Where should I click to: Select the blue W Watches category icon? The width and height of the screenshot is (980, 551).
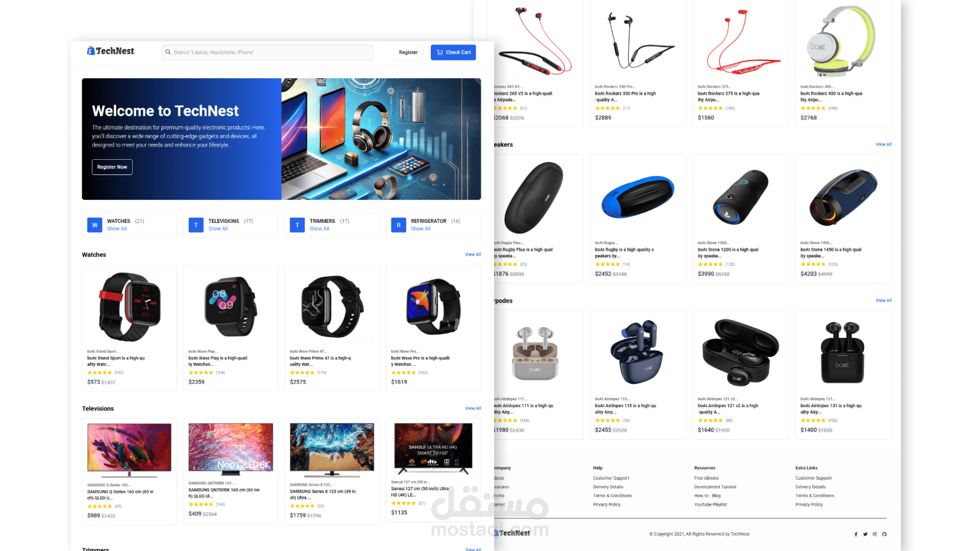[x=94, y=225]
